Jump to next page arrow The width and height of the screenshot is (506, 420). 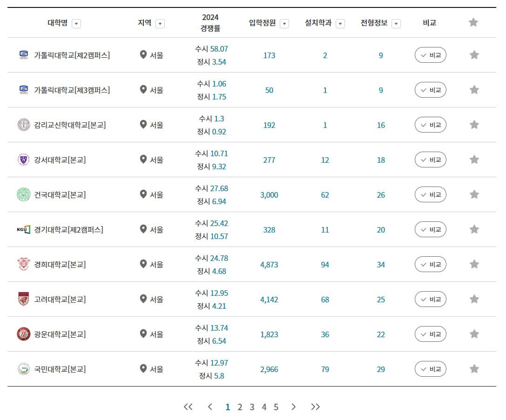pyautogui.click(x=293, y=407)
